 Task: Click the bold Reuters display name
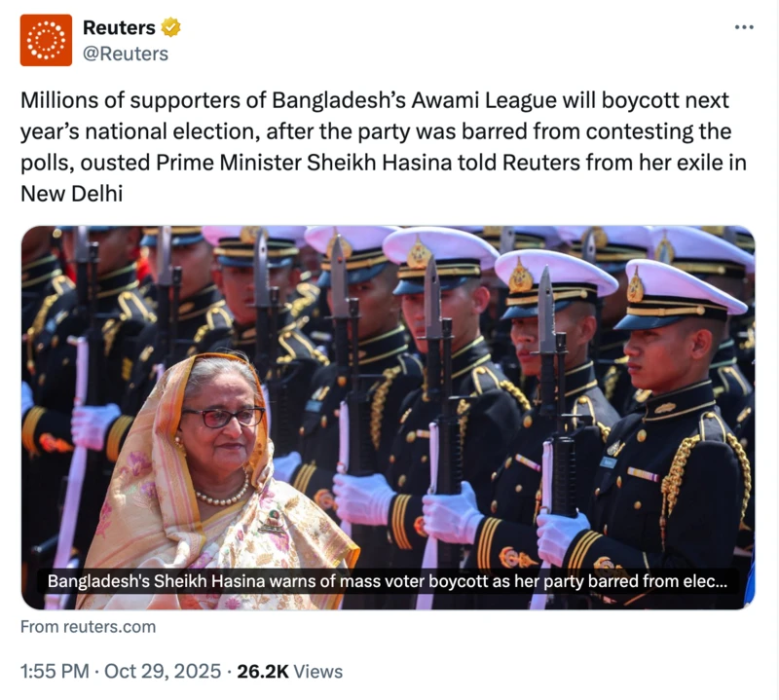tap(119, 28)
